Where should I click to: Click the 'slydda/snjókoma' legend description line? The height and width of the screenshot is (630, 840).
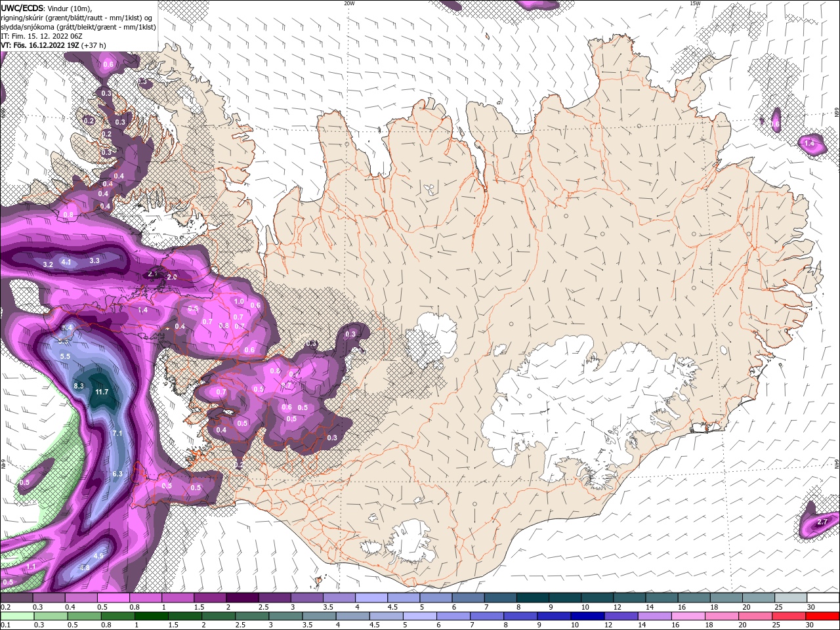(78, 27)
